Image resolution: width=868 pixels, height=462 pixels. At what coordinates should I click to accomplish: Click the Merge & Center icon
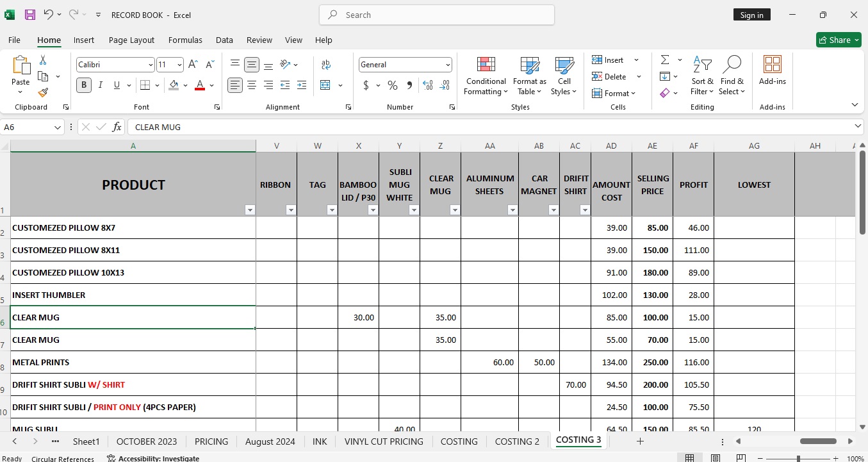click(x=325, y=85)
